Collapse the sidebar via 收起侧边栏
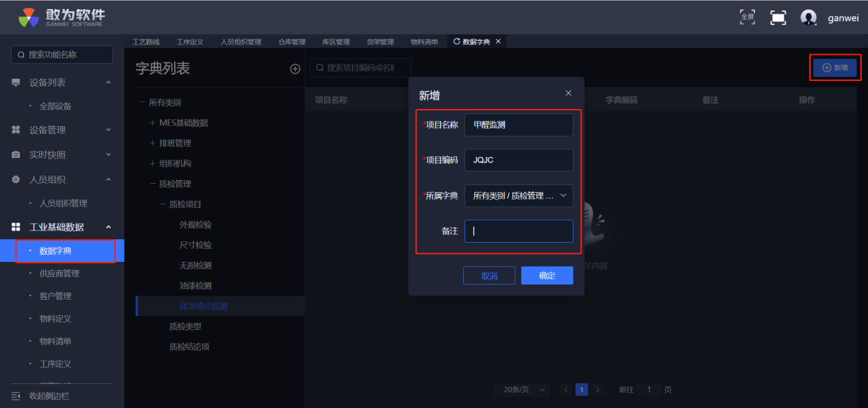This screenshot has width=868, height=408. (x=41, y=396)
